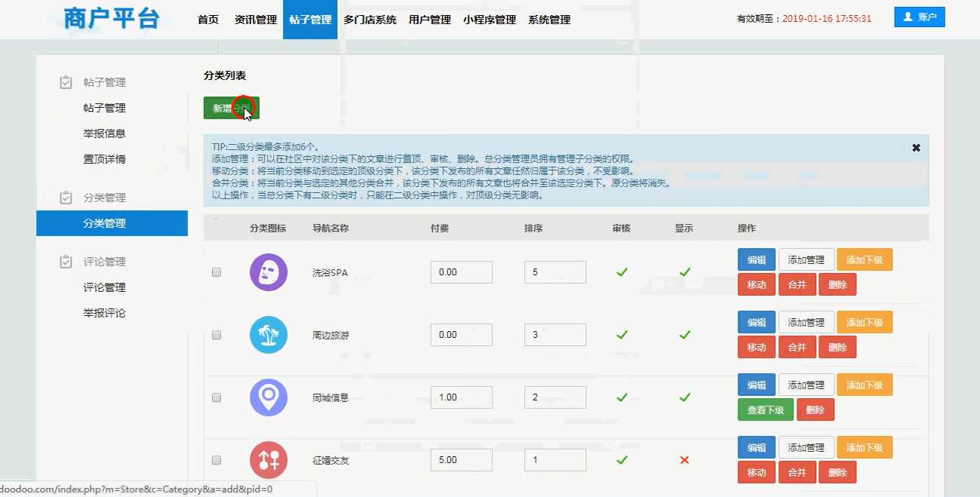Toggle 征婚交友 display red cross mark
The height and width of the screenshot is (497, 980).
[x=684, y=460]
